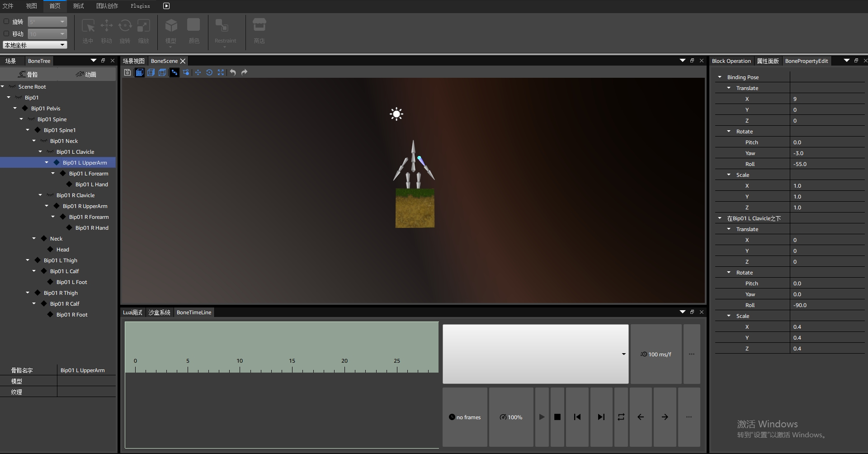Screen dimensions: 868x454
Task: Step back with the left arrow button
Action: pos(641,417)
